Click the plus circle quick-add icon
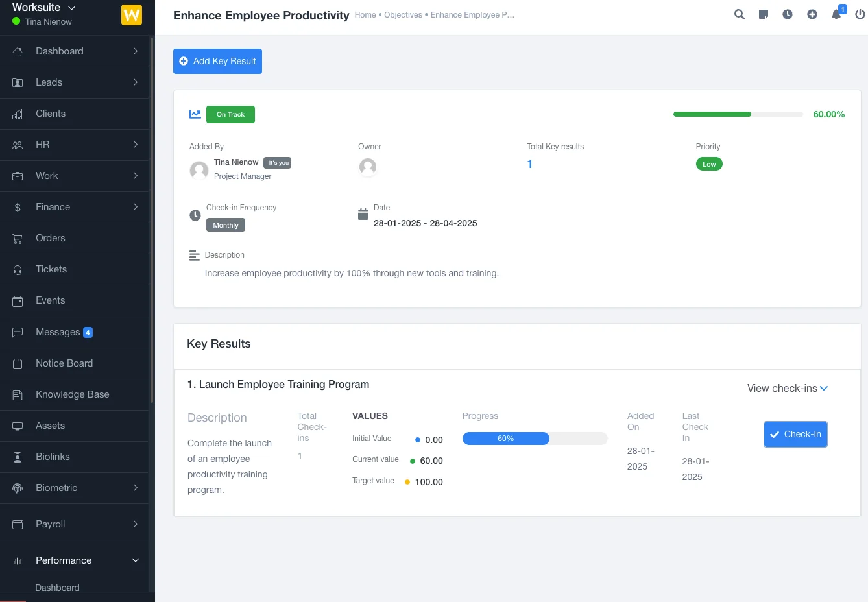The height and width of the screenshot is (602, 868). pyautogui.click(x=812, y=14)
